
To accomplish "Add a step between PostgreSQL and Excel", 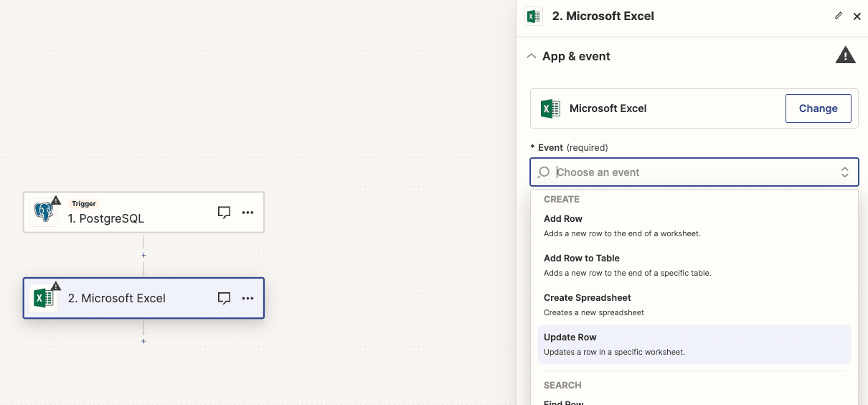I will tap(143, 255).
